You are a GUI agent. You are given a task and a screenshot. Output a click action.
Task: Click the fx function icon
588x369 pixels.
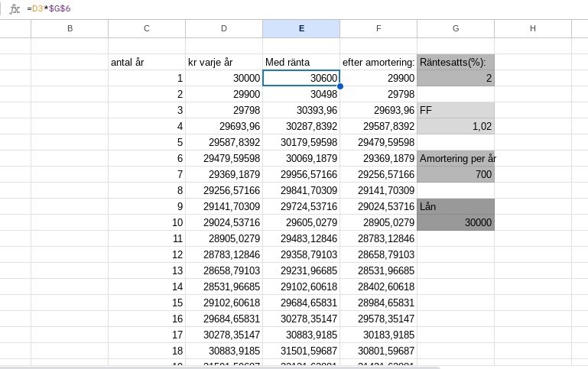pyautogui.click(x=14, y=8)
